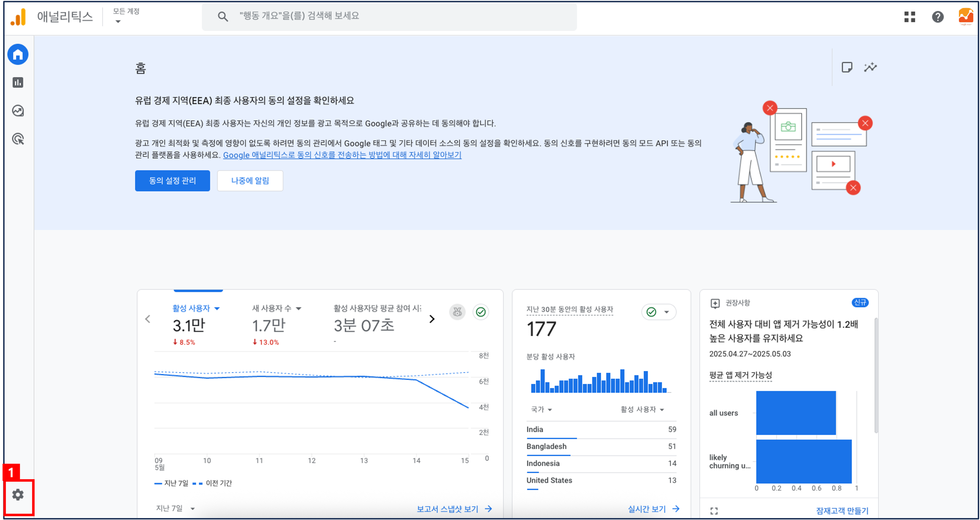Image resolution: width=980 pixels, height=520 pixels.
Task: Open the Reports bar chart sidebar icon
Action: (x=18, y=83)
